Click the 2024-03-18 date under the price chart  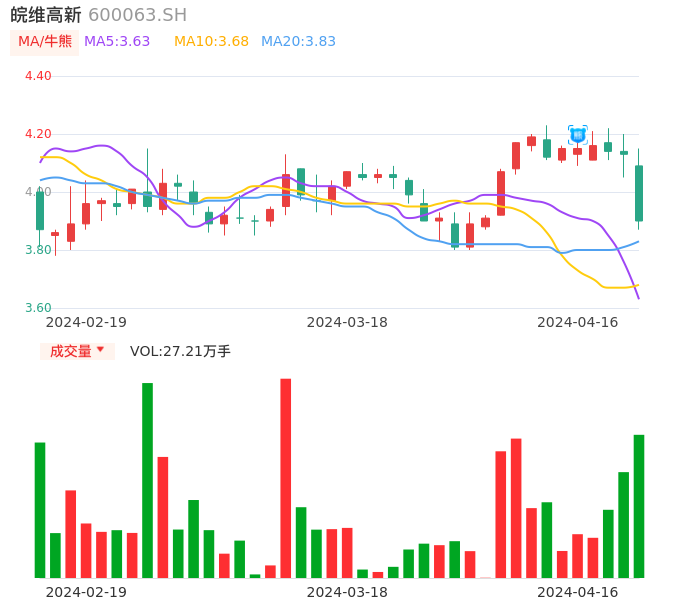pyautogui.click(x=347, y=322)
